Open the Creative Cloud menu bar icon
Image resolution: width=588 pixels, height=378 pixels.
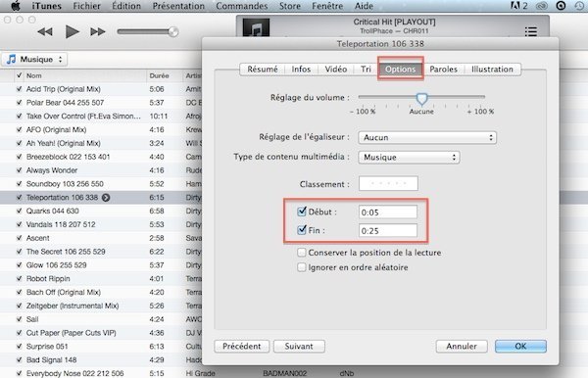542,6
